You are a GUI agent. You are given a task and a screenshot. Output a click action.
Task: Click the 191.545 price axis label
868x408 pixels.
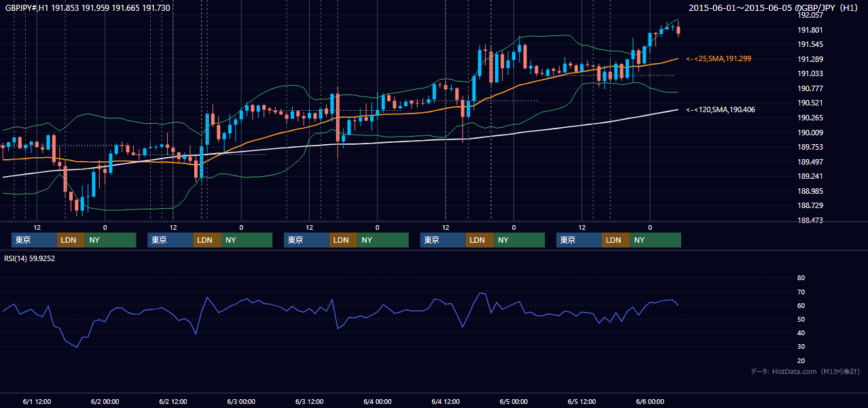[x=810, y=45]
